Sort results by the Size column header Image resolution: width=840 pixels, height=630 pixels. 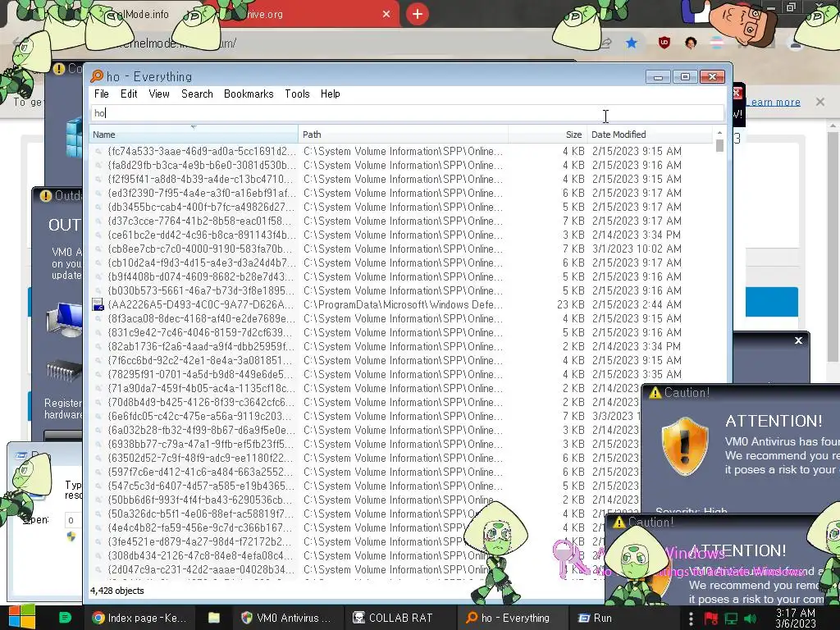(547, 135)
